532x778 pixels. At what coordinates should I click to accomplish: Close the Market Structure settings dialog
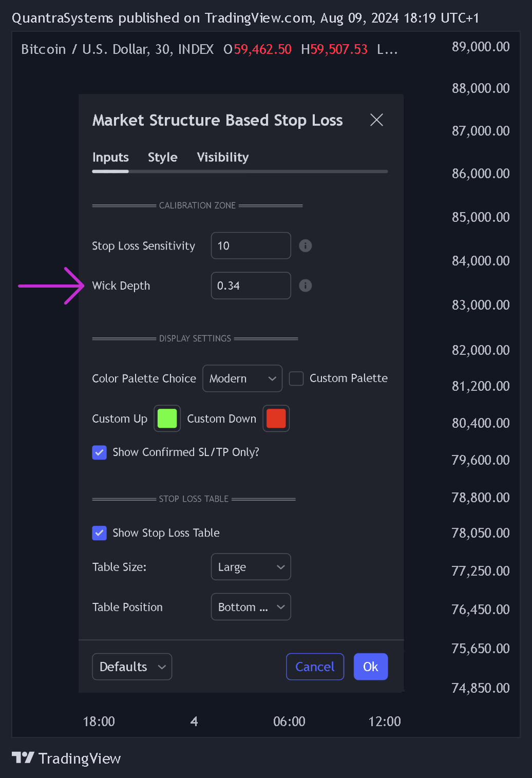pos(377,120)
